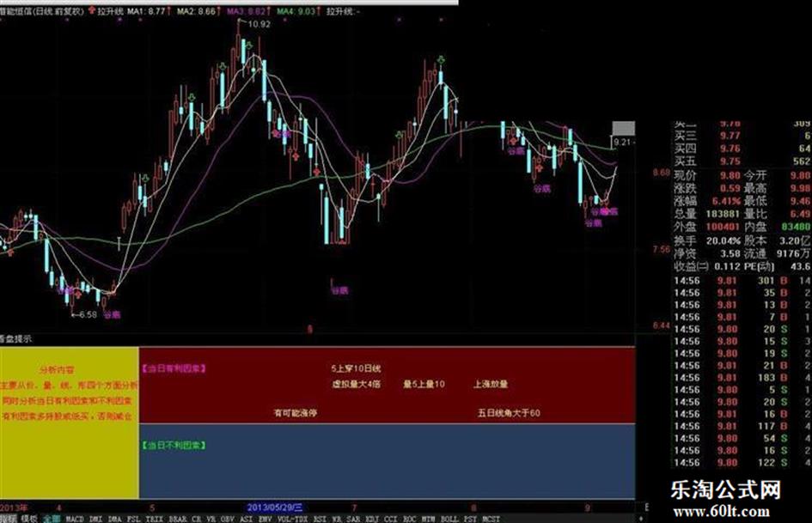The height and width of the screenshot is (523, 812).
Task: Click the 10.92 high price label
Action: pos(259,24)
